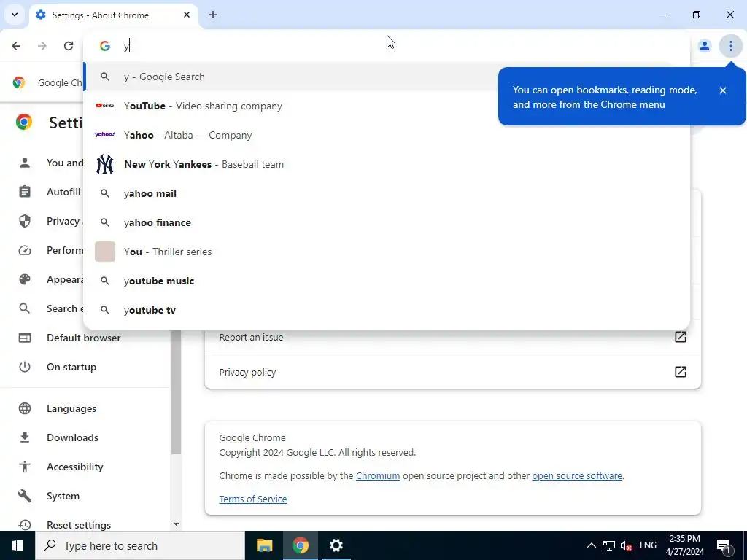The width and height of the screenshot is (747, 560).
Task: Dismiss the Chrome menu tip bubble
Action: click(x=723, y=90)
